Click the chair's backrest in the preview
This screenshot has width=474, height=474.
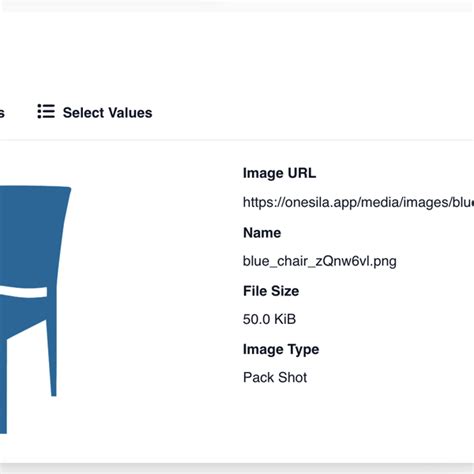[x=33, y=233]
